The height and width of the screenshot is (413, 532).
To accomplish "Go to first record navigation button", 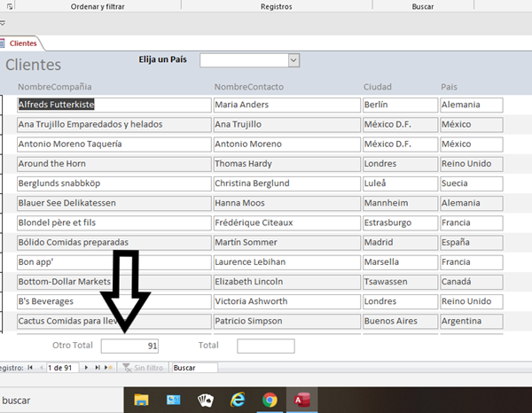I will pyautogui.click(x=30, y=367).
